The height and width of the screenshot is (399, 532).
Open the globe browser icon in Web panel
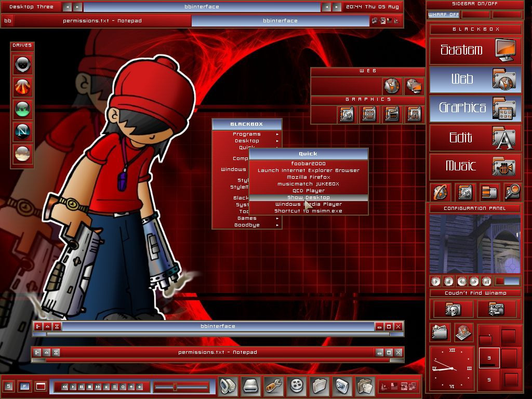(392, 86)
